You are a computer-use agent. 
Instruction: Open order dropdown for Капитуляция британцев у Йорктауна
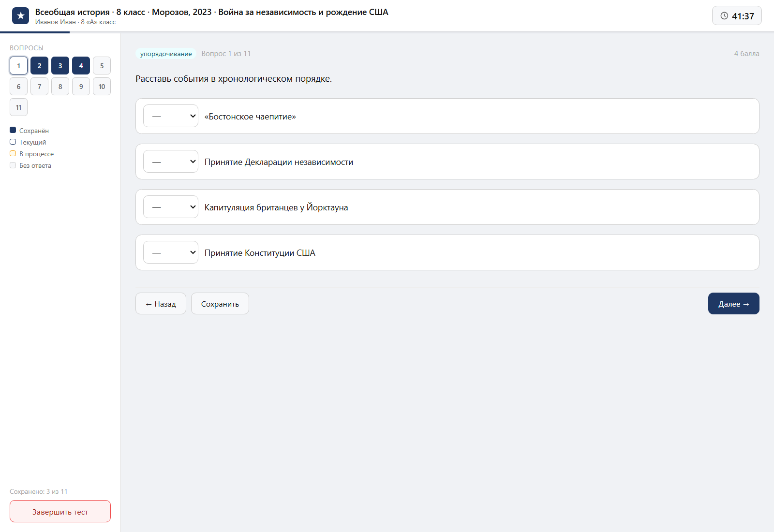point(171,207)
